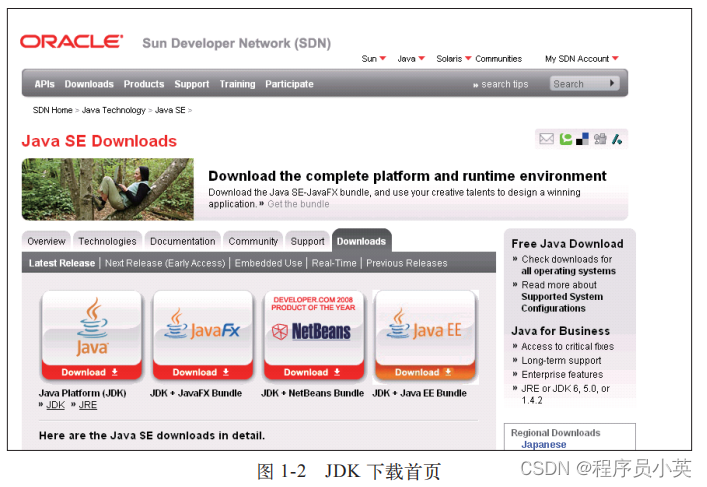
Task: Click Access to critical fixes link
Action: coord(567,346)
